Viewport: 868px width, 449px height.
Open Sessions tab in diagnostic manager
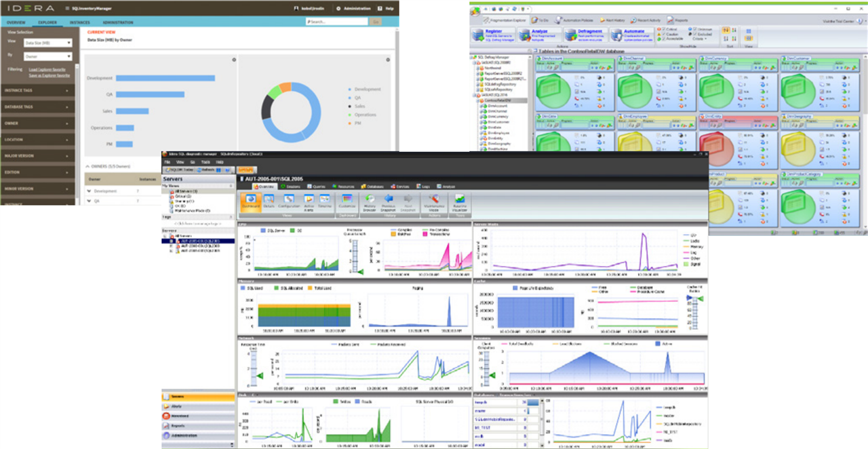(x=291, y=186)
